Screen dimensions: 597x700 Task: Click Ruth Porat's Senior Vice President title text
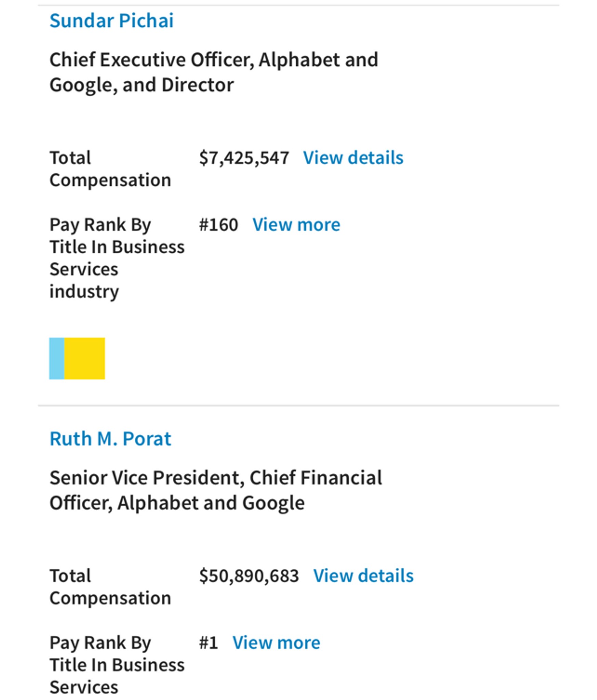[x=216, y=490]
